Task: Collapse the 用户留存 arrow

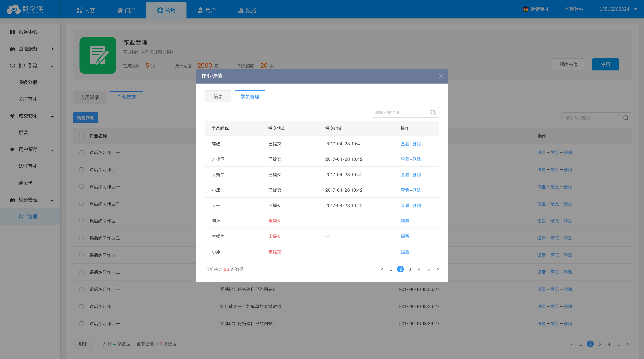Action: (x=52, y=150)
